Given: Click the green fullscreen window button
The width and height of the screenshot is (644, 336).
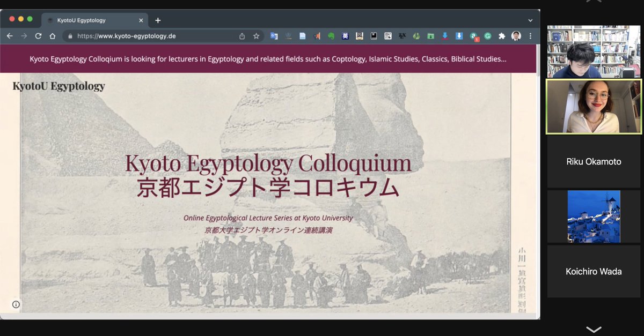Looking at the screenshot, I should coord(30,19).
